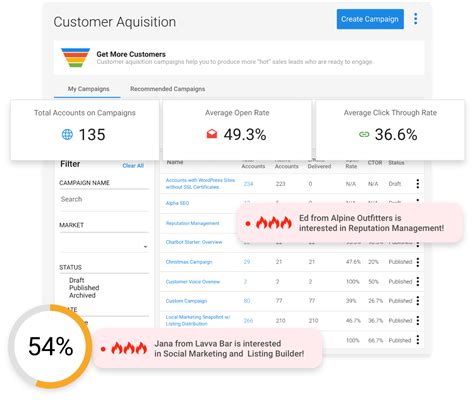Open options menu for WordPress Sites campaign row
The width and height of the screenshot is (474, 400).
pyautogui.click(x=418, y=184)
